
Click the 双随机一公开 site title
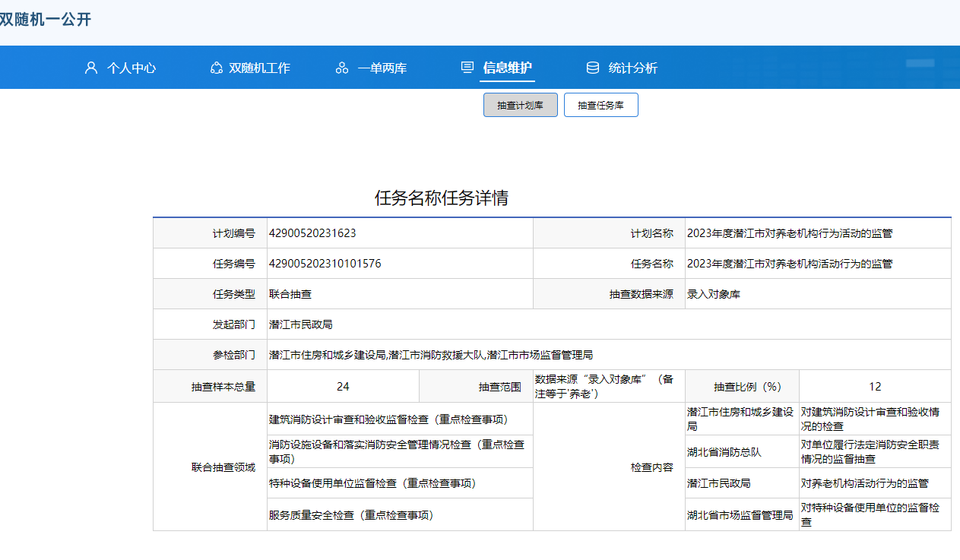pos(46,20)
